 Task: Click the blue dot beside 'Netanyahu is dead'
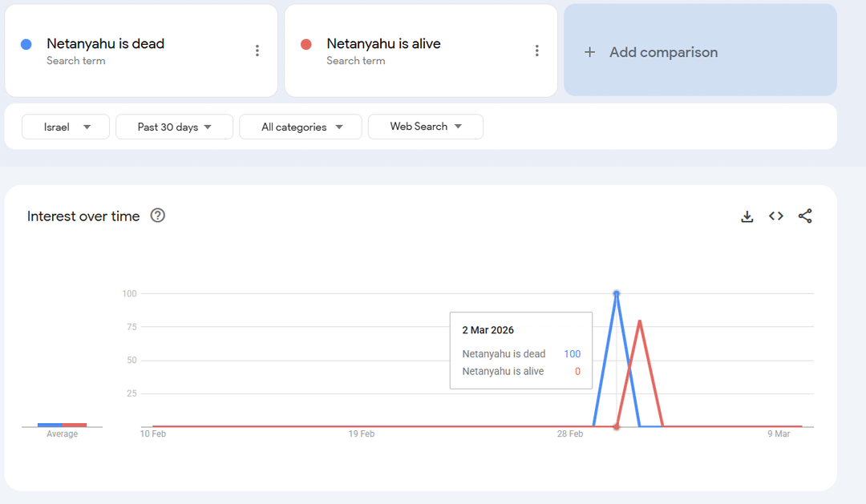click(26, 44)
